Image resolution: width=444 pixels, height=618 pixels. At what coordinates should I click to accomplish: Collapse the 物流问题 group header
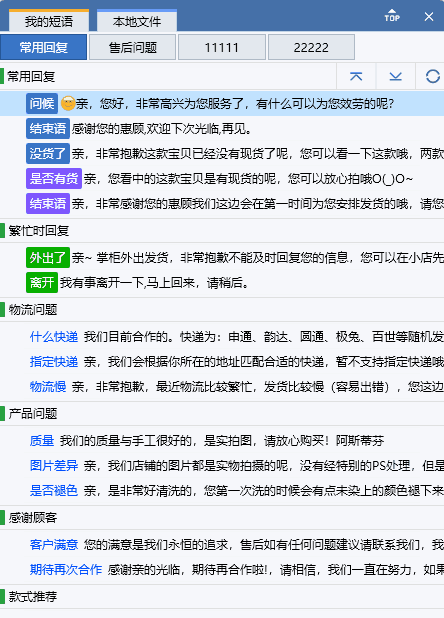point(222,310)
